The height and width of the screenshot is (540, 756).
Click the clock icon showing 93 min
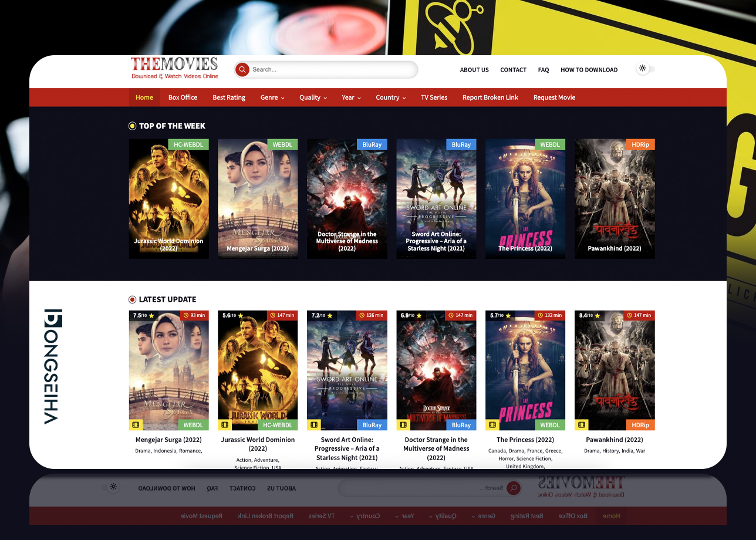point(186,315)
